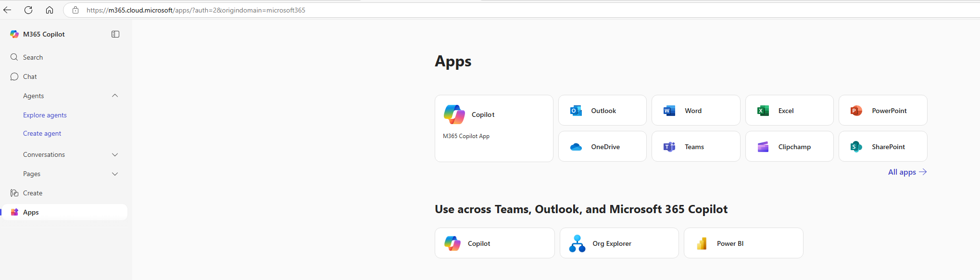Click the Search magnifier icon
This screenshot has width=980, height=280.
point(14,57)
